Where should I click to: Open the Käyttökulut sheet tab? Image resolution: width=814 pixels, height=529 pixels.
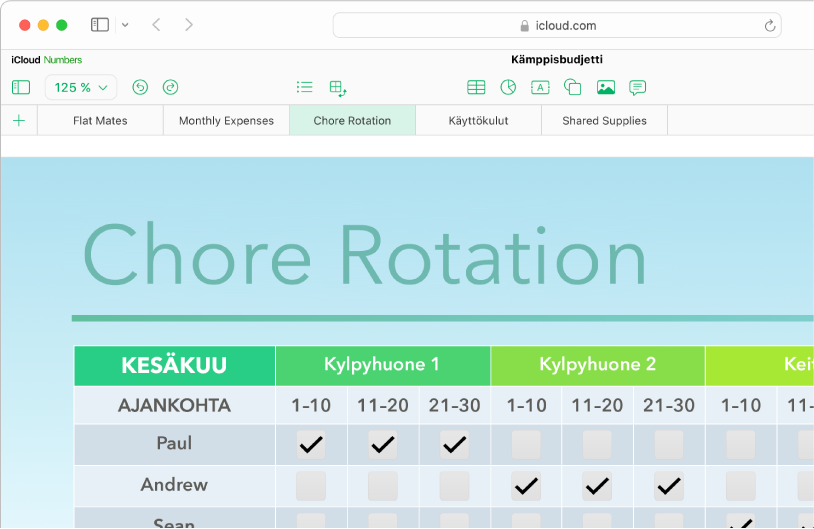(x=478, y=121)
